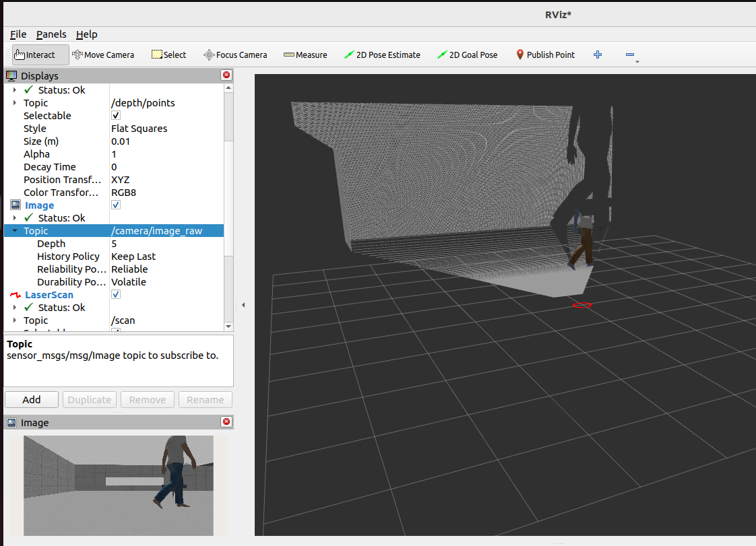The image size is (756, 546).
Task: Activate the Publish Point tool
Action: tap(545, 55)
